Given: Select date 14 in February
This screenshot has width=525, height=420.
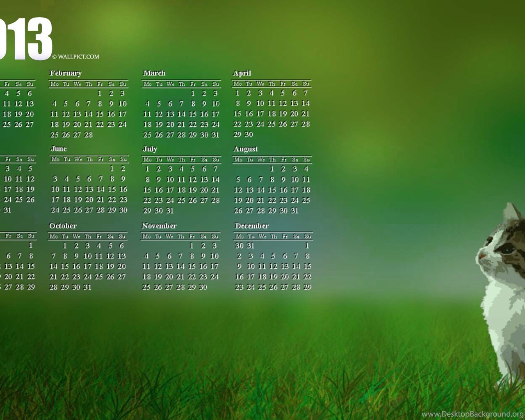Looking at the screenshot, I should click(89, 114).
